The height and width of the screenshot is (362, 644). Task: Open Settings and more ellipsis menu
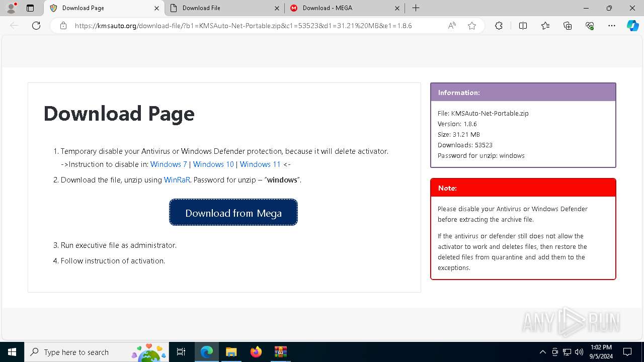(612, 26)
